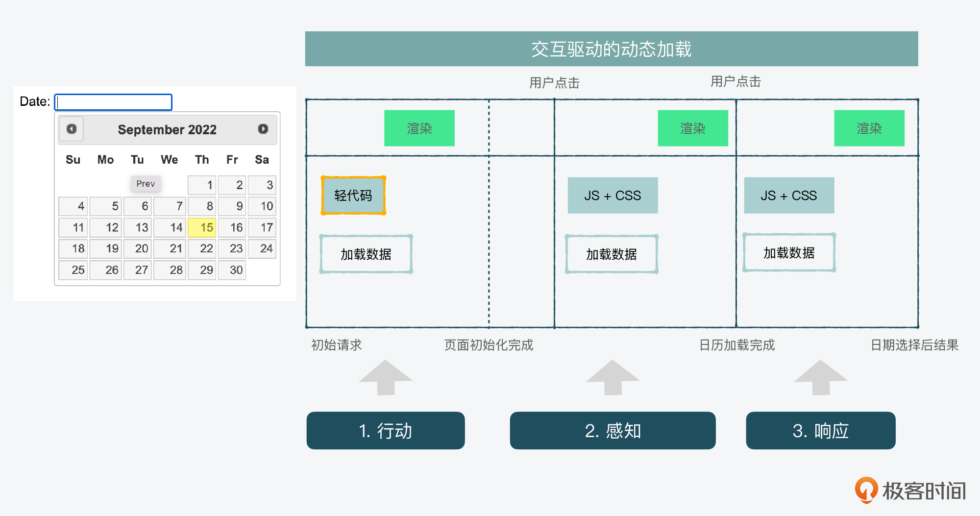Click the arrow above 1. 行动
This screenshot has height=516, width=980.
pyautogui.click(x=386, y=377)
